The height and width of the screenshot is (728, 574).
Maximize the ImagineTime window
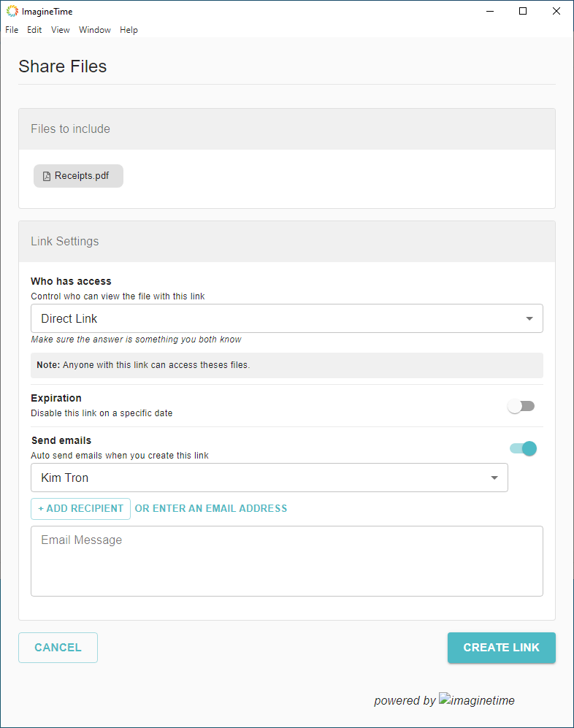(x=523, y=11)
